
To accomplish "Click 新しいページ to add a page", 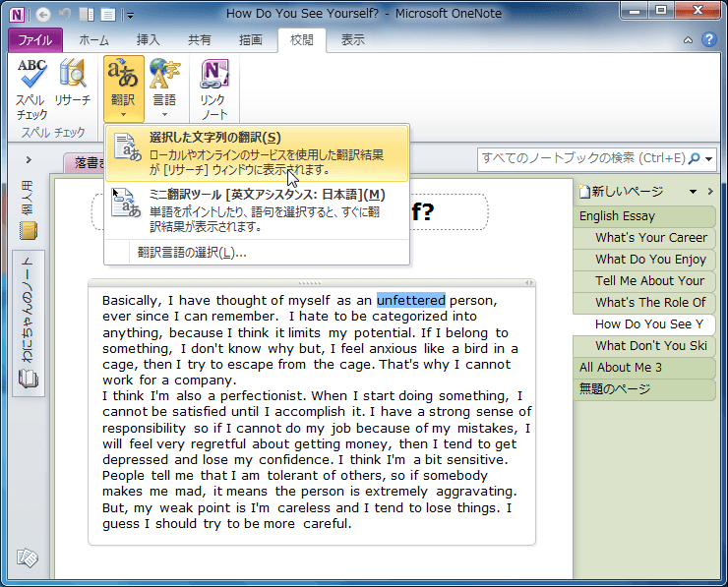I will (627, 191).
